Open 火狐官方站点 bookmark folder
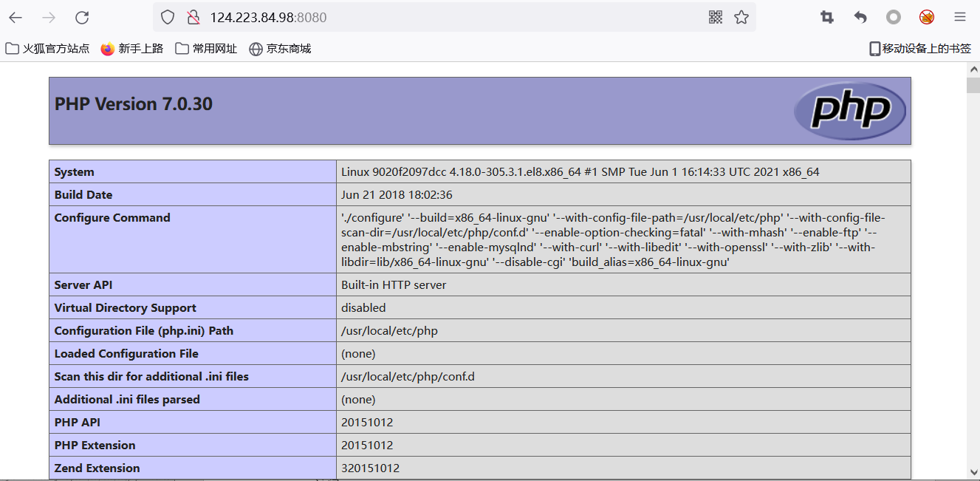The height and width of the screenshot is (481, 980). tap(47, 49)
